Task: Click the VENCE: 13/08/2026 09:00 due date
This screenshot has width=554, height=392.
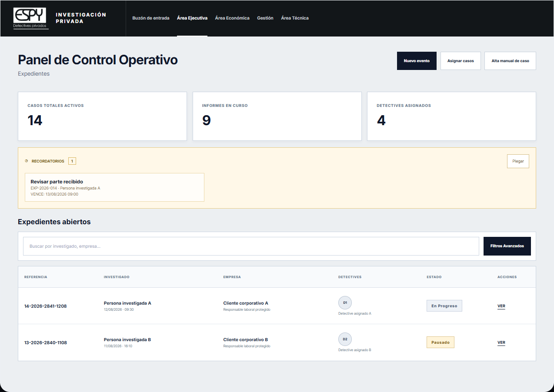Action: 54,194
